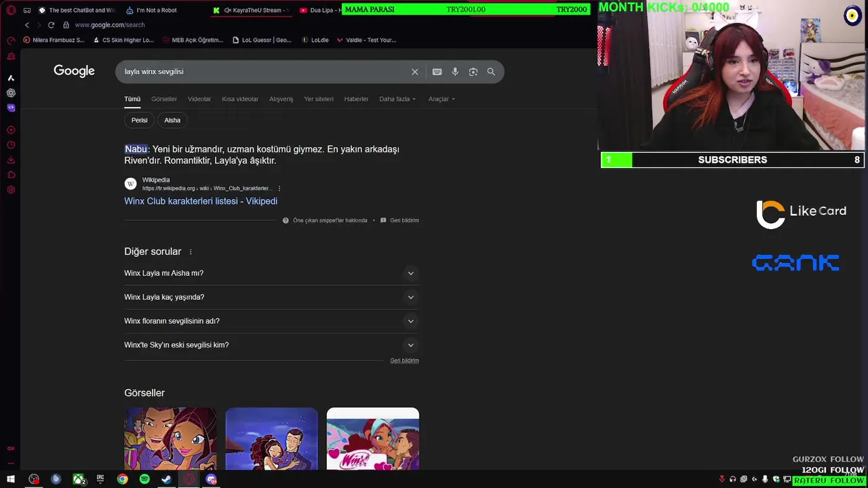
Task: Open LoLdle bookmark
Action: click(315, 40)
